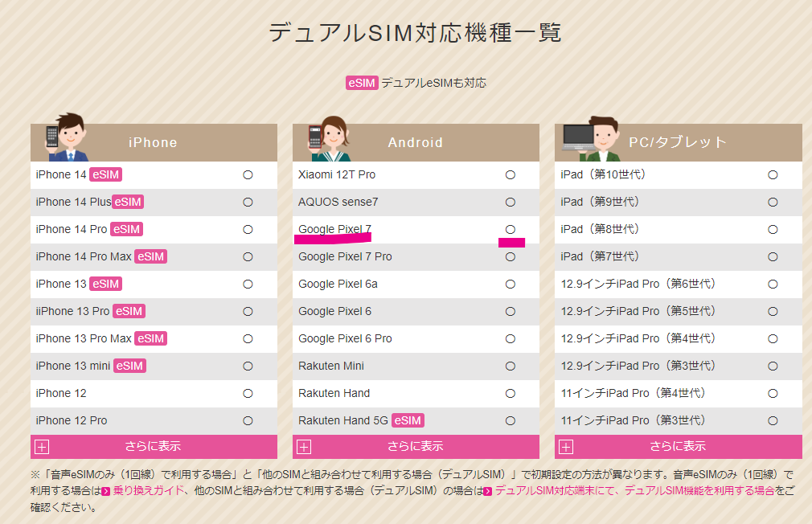This screenshot has width=812, height=524.
Task: Click circle mark in 11インチiPad Pro（第3世代）row
Action: click(x=773, y=421)
